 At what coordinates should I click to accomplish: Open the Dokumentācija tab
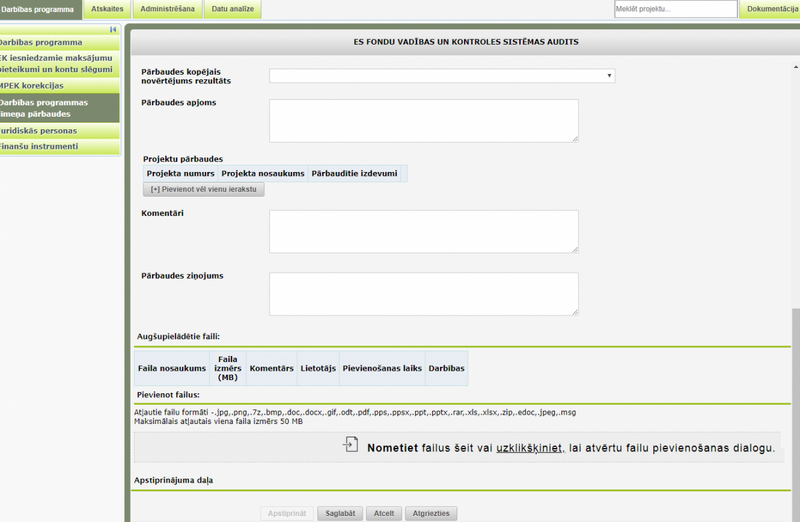point(770,9)
